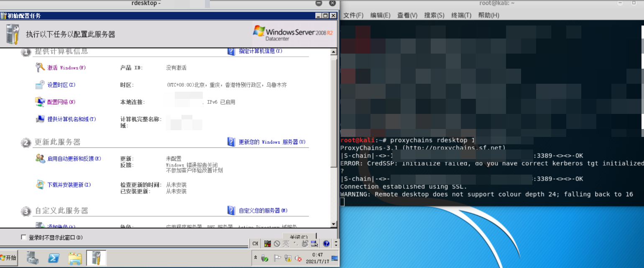Click the 开始 Start button
Image resolution: width=644 pixels, height=268 pixels.
8,258
